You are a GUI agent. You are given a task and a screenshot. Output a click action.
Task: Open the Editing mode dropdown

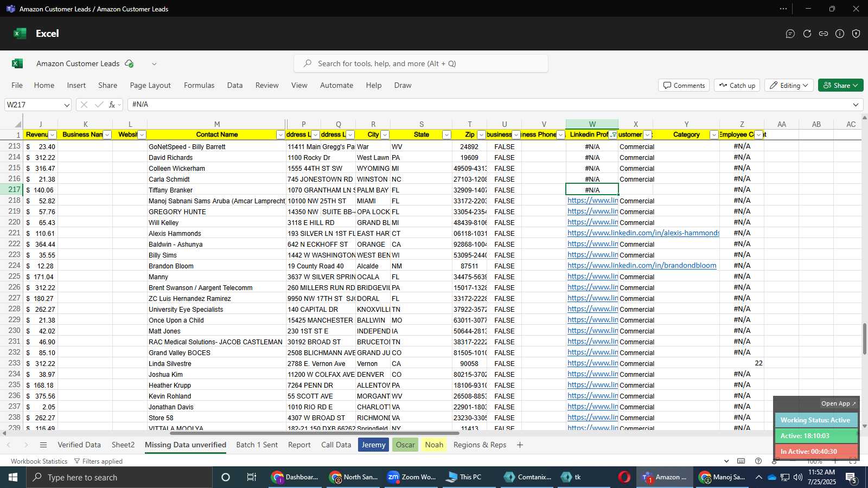tap(789, 86)
